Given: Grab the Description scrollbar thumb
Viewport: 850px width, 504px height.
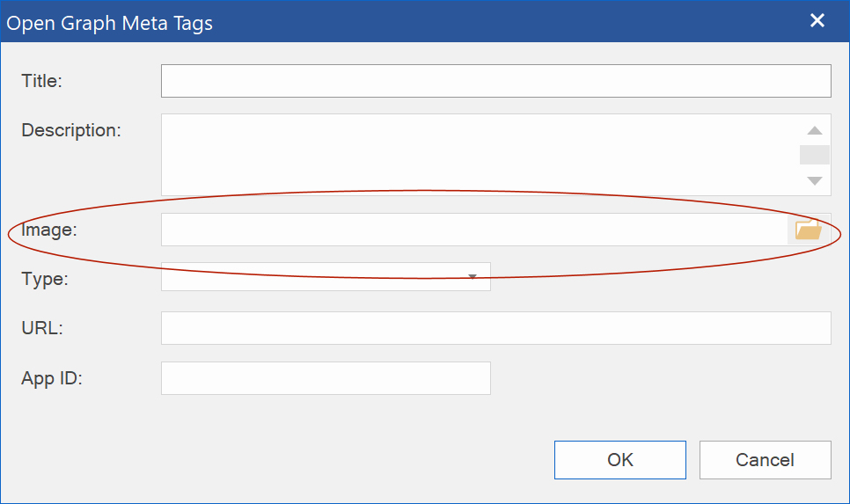Looking at the screenshot, I should 814,155.
